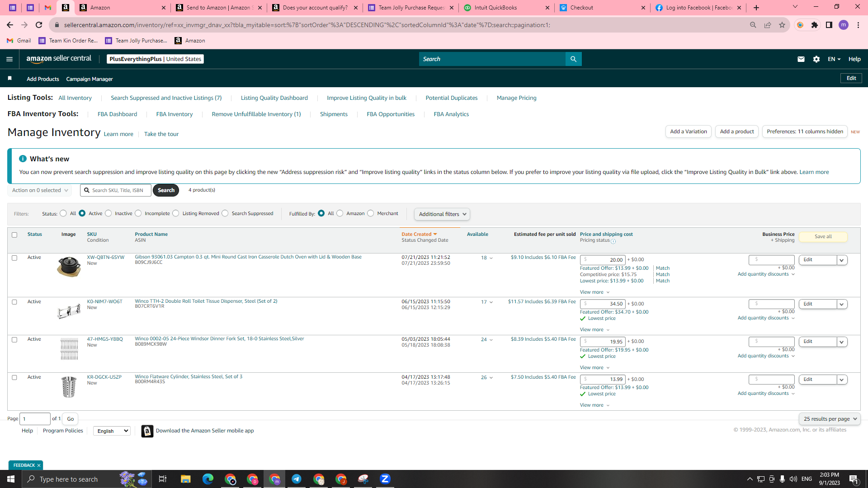The height and width of the screenshot is (488, 868).
Task: Open Take the tour link
Action: pos(161,134)
